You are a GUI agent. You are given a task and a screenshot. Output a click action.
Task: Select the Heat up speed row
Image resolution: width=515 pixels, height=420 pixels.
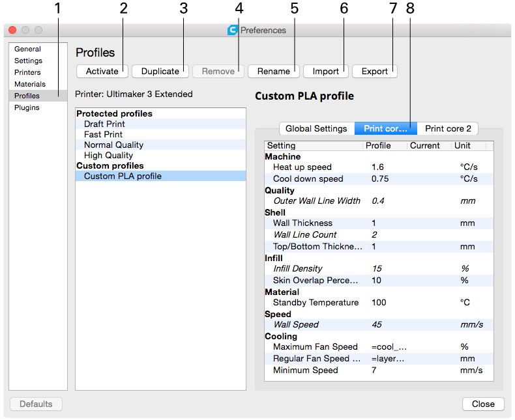tap(379, 167)
